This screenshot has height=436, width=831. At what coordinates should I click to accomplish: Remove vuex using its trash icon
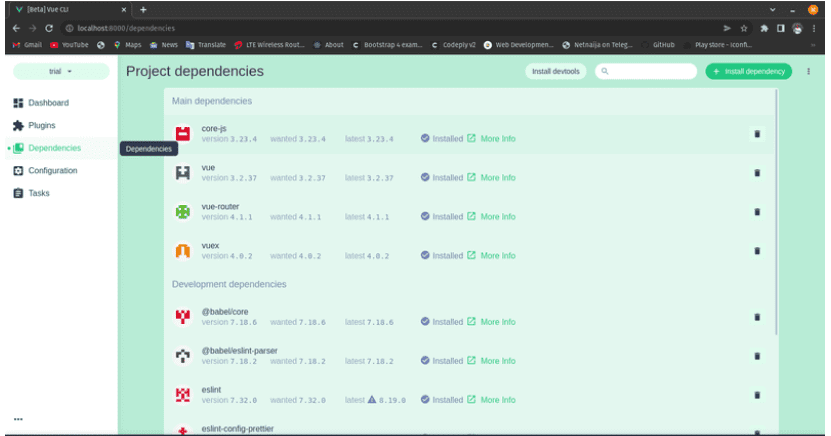pos(757,251)
